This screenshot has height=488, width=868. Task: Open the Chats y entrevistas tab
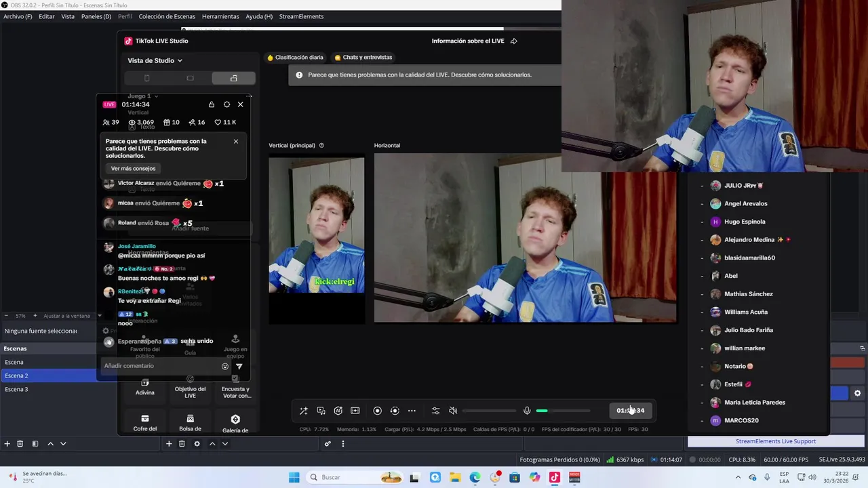(363, 58)
